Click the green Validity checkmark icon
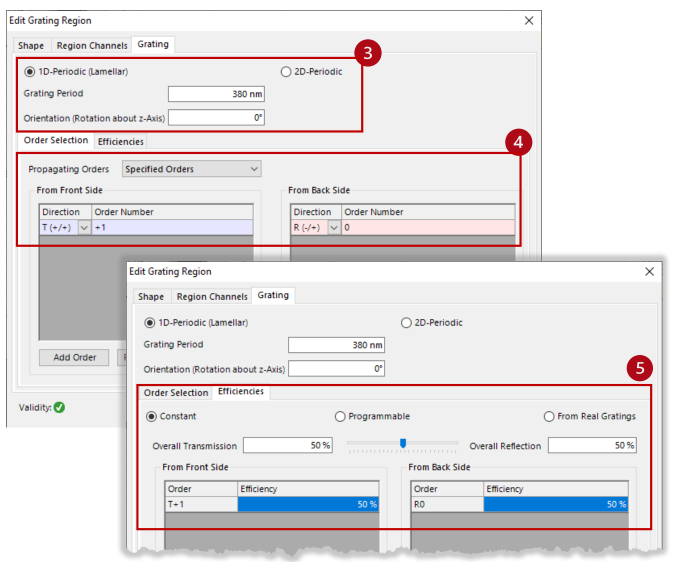Screen dimensions: 673x562 (60, 407)
